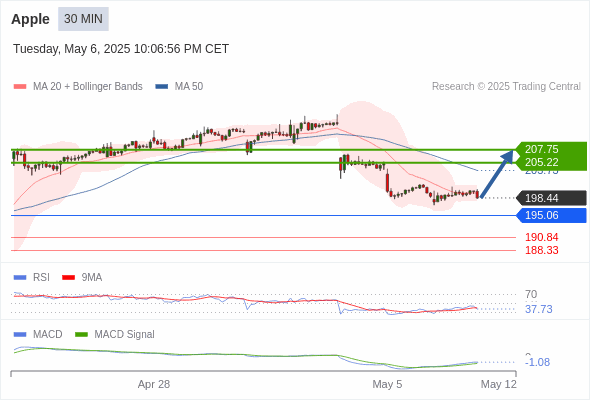Click the 188.33 red support label

click(541, 250)
